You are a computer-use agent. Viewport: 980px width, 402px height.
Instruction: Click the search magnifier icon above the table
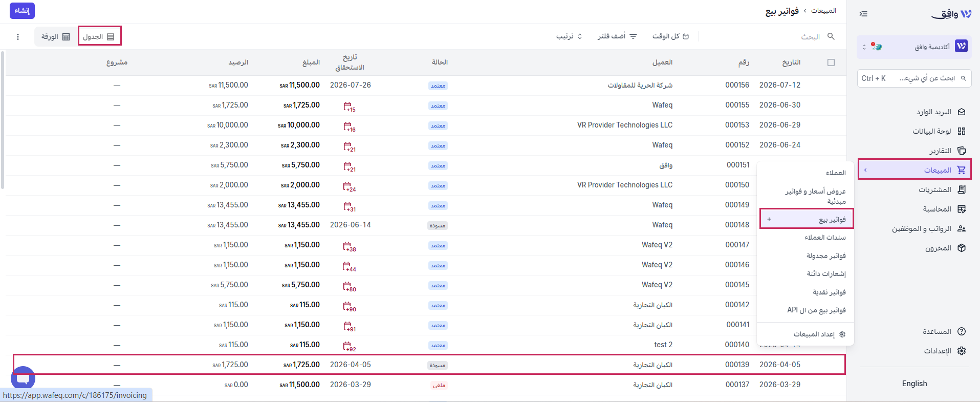(831, 36)
